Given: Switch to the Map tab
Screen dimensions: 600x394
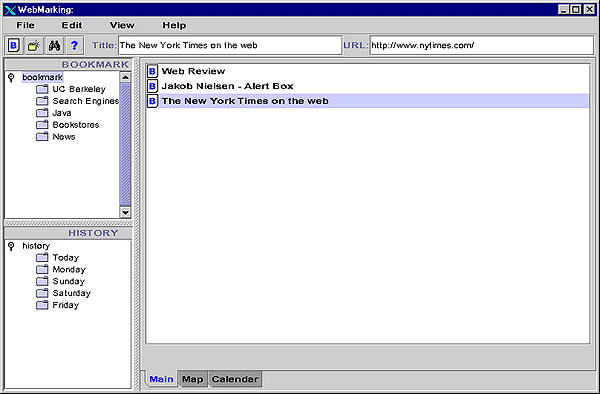Looking at the screenshot, I should pos(192,379).
